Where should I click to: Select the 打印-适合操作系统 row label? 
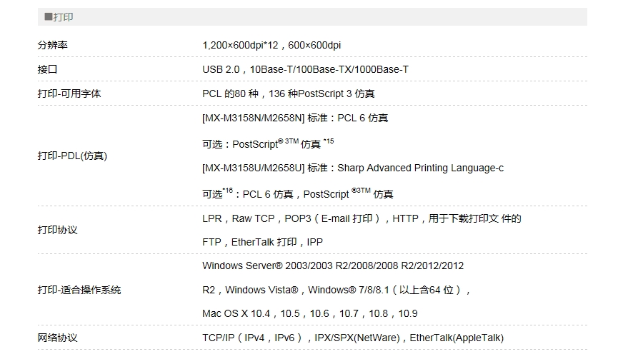79,290
